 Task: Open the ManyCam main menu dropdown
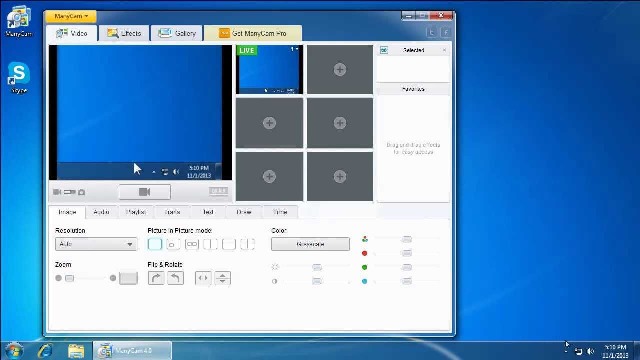click(71, 16)
